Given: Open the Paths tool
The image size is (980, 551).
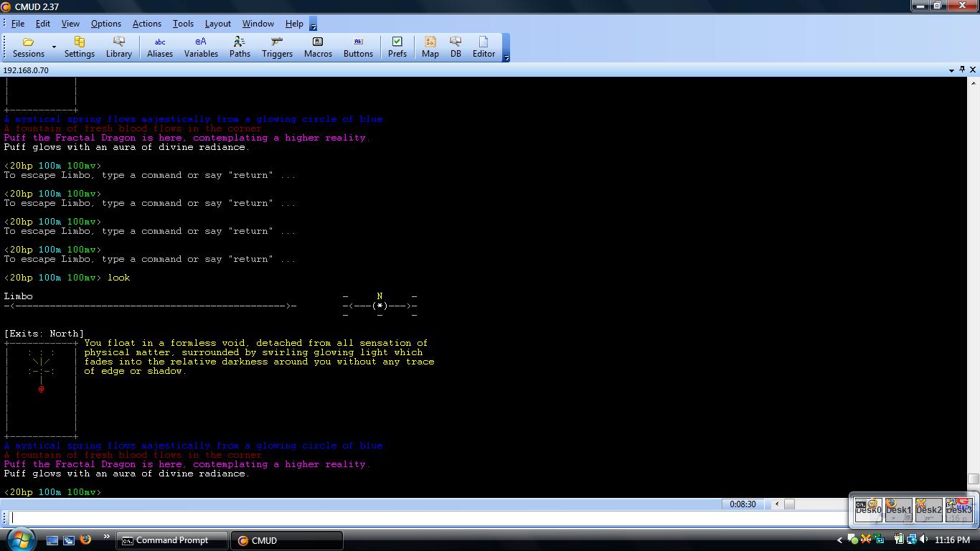Looking at the screenshot, I should (x=240, y=47).
